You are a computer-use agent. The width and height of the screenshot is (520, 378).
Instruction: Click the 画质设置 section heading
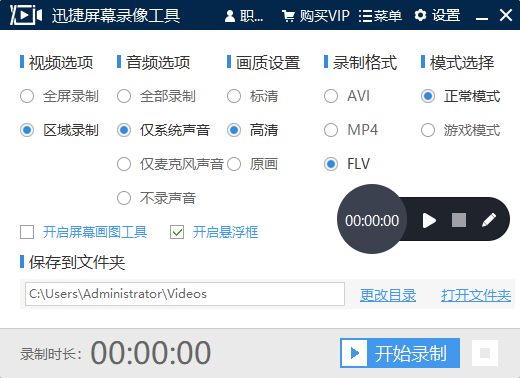pyautogui.click(x=268, y=63)
